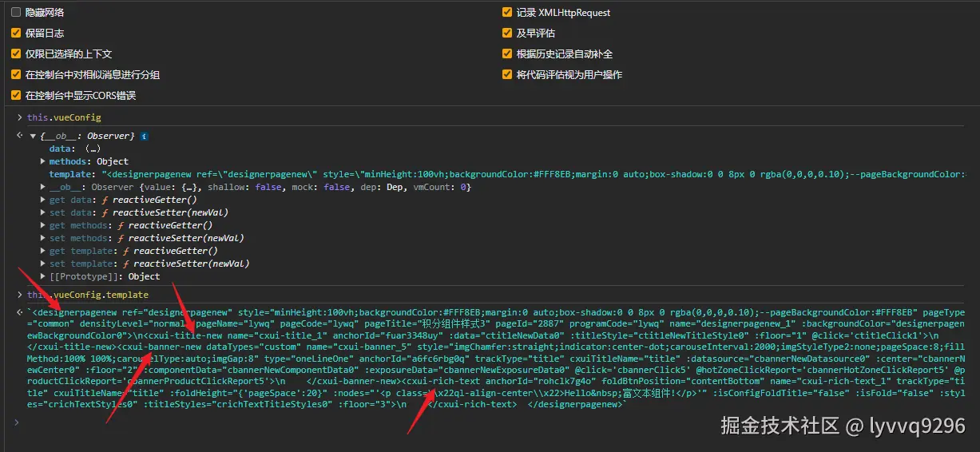
Task: Click the this.vueConfig.template command entry
Action: coord(88,295)
